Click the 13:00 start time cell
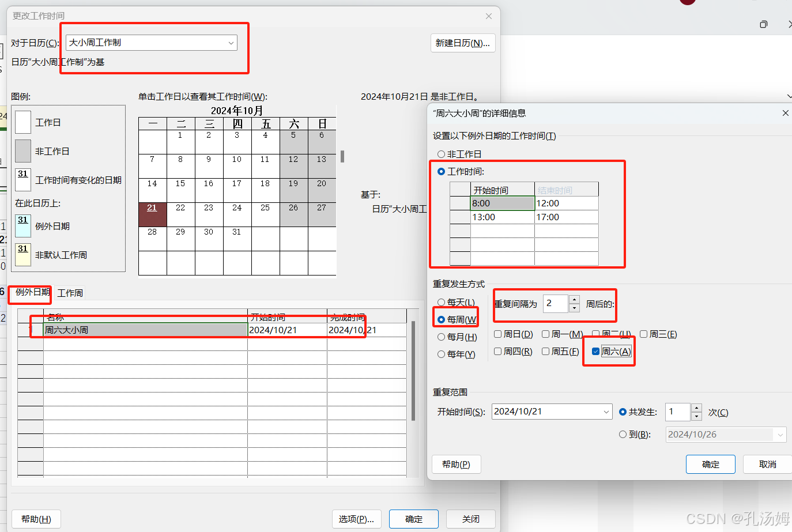The width and height of the screenshot is (792, 532). click(x=503, y=217)
